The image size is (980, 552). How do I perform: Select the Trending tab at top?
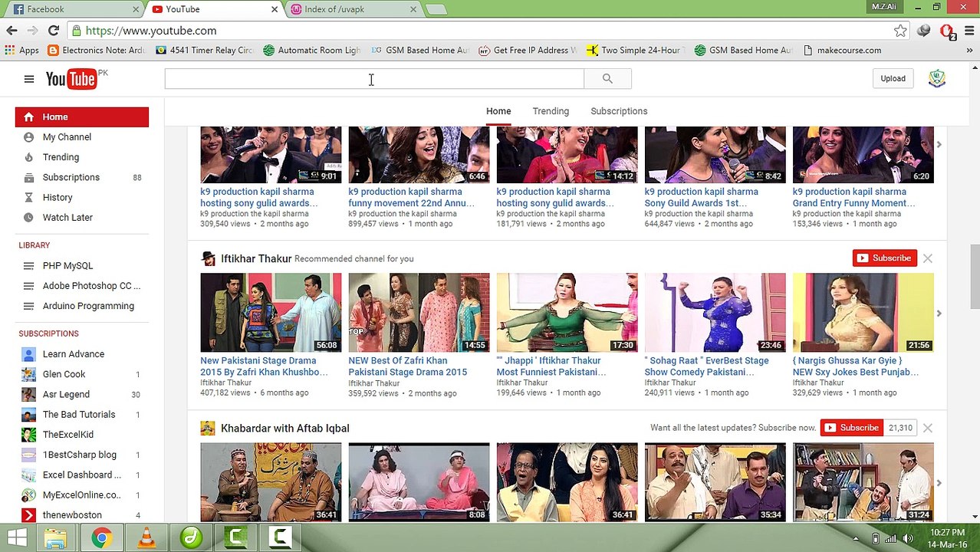pyautogui.click(x=551, y=111)
